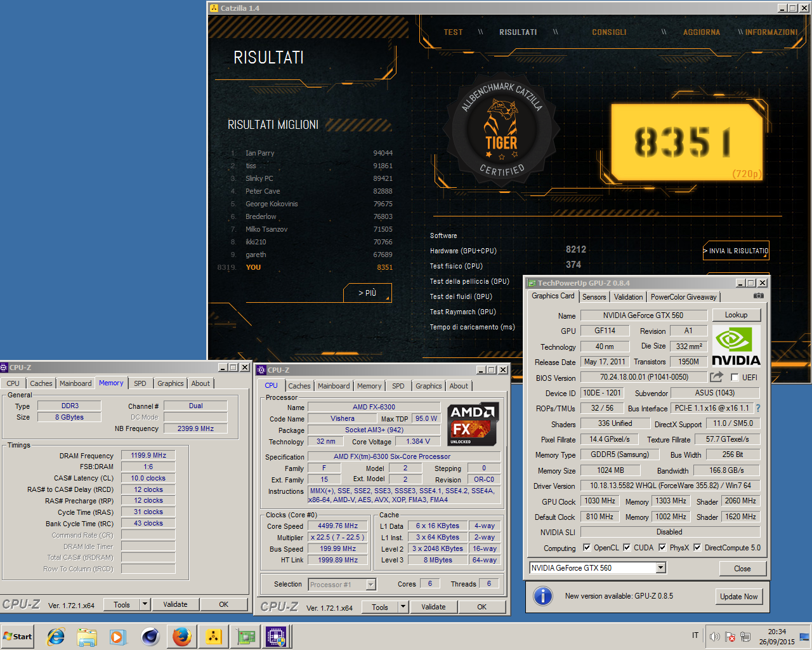The width and height of the screenshot is (812, 650).
Task: Switch to SPD tab in CPU-Z Memory window
Action: pos(140,383)
